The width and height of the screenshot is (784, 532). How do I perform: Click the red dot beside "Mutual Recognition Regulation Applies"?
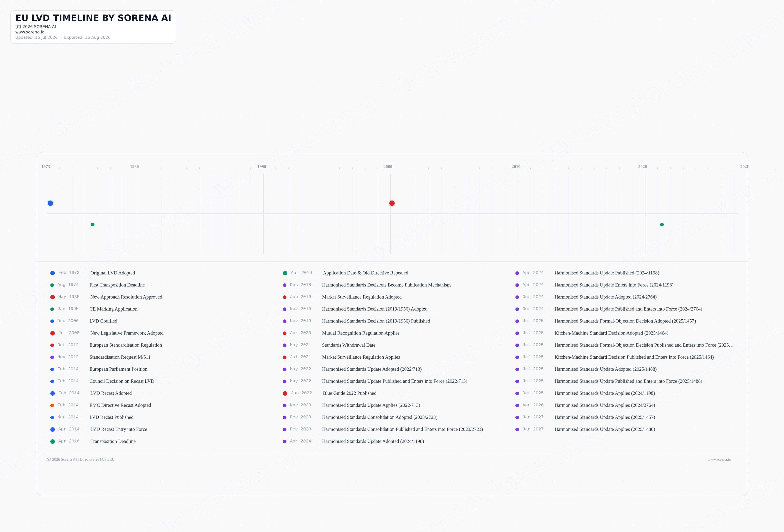(x=285, y=333)
